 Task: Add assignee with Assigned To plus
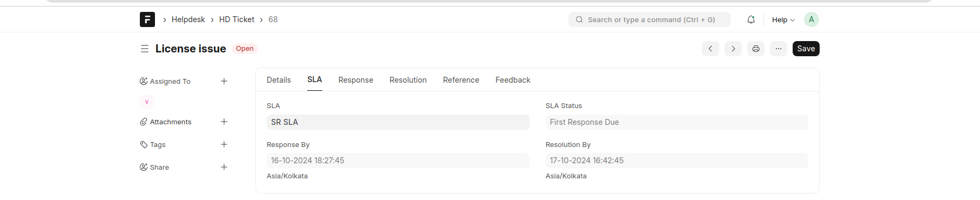(224, 81)
